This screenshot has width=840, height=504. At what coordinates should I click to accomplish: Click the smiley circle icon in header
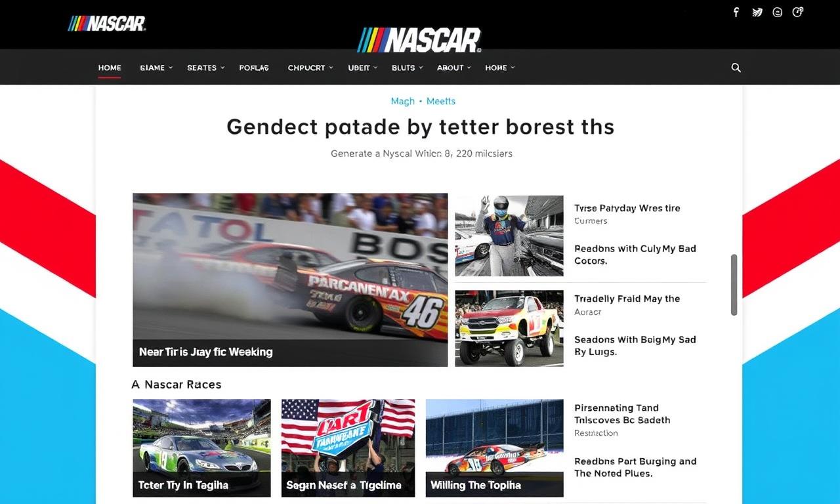[778, 12]
